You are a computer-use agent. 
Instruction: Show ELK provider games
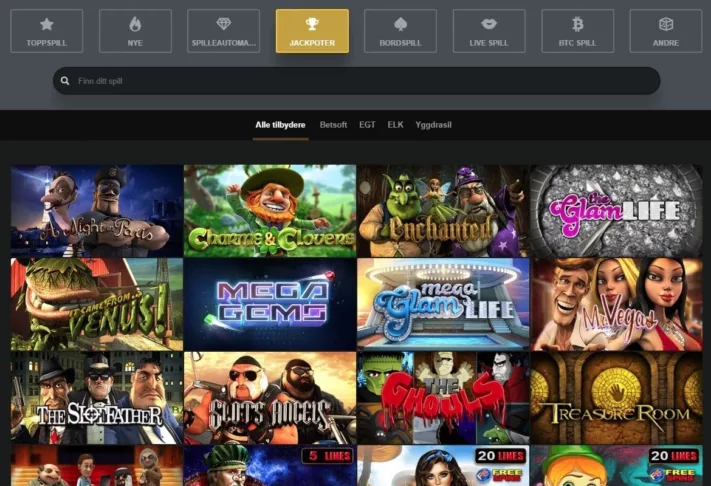click(x=395, y=125)
